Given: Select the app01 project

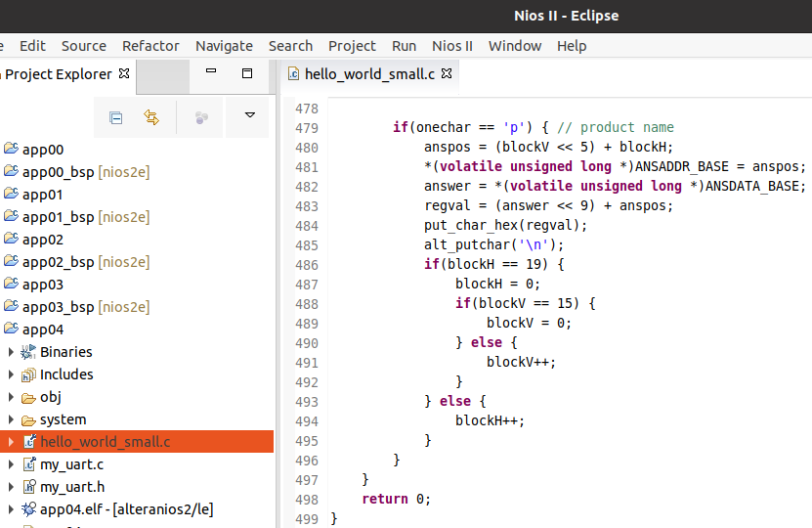Looking at the screenshot, I should [42, 195].
